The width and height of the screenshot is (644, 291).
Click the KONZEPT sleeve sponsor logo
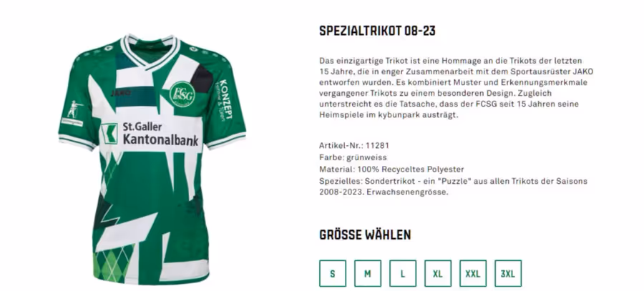click(223, 99)
